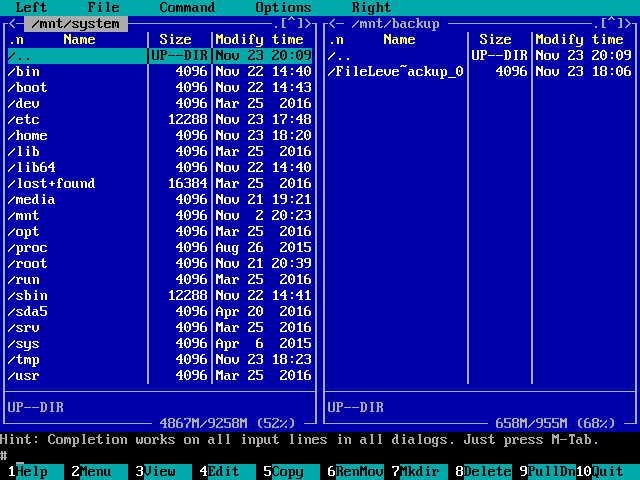Click the 658M/955M (68%) disk usage text
This screenshot has height=480, width=640.
[x=555, y=423]
